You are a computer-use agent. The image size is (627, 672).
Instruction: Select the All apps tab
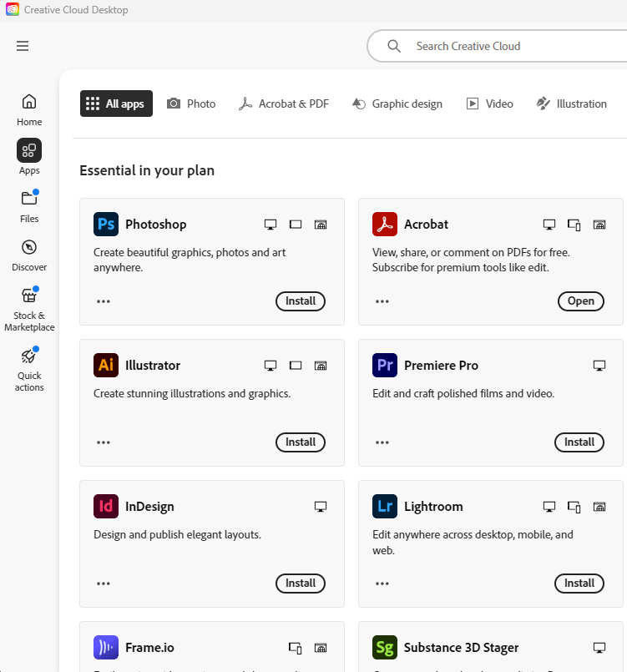(116, 104)
